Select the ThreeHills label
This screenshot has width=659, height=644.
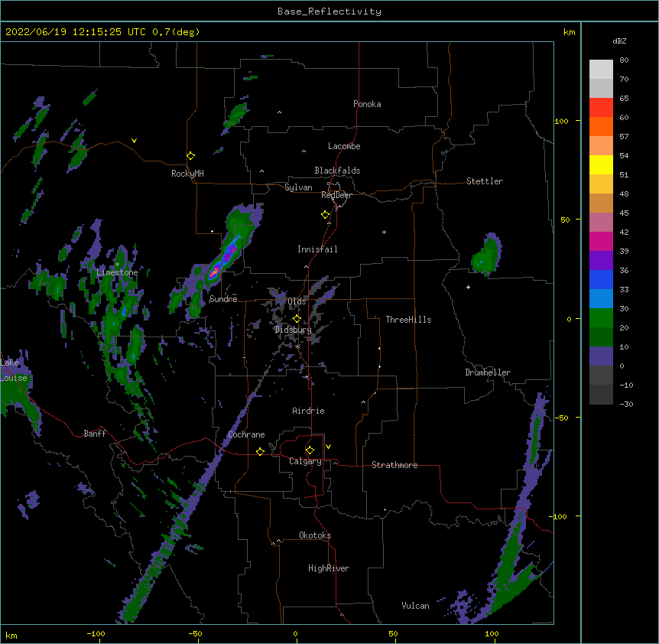tap(408, 320)
